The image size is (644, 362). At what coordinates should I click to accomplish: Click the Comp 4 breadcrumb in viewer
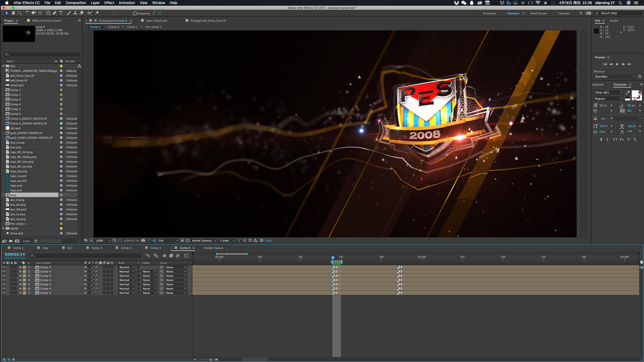coord(113,27)
